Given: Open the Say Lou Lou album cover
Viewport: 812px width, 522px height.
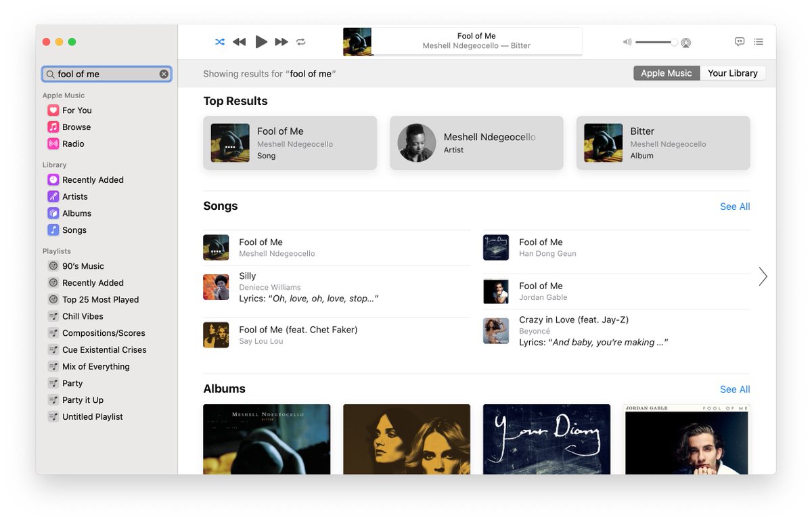Looking at the screenshot, I should (x=407, y=439).
